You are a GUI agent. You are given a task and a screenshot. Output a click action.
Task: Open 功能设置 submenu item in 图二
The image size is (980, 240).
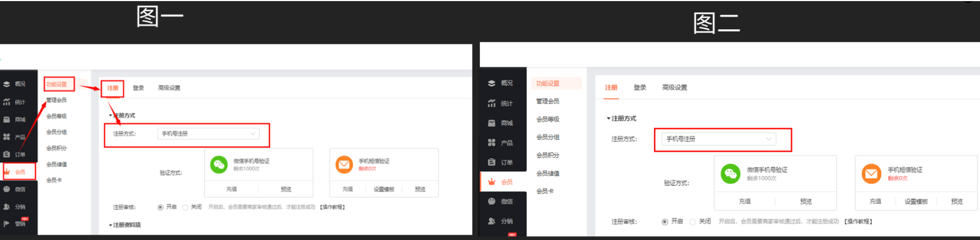(x=548, y=83)
